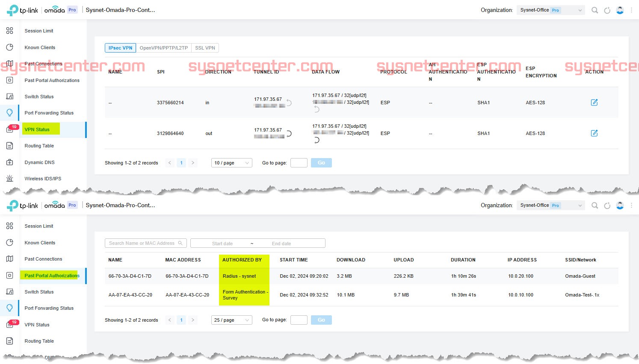Switch to the SSL VPN tab
The image size is (639, 364).
pos(205,48)
